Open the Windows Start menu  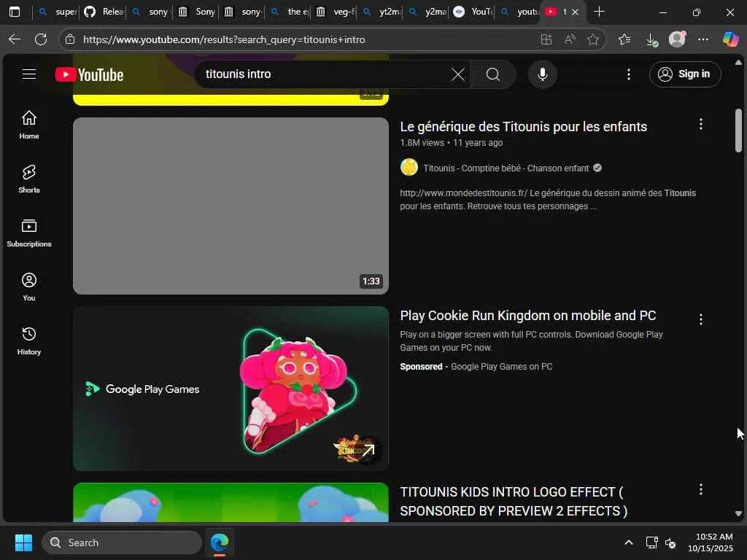[23, 542]
